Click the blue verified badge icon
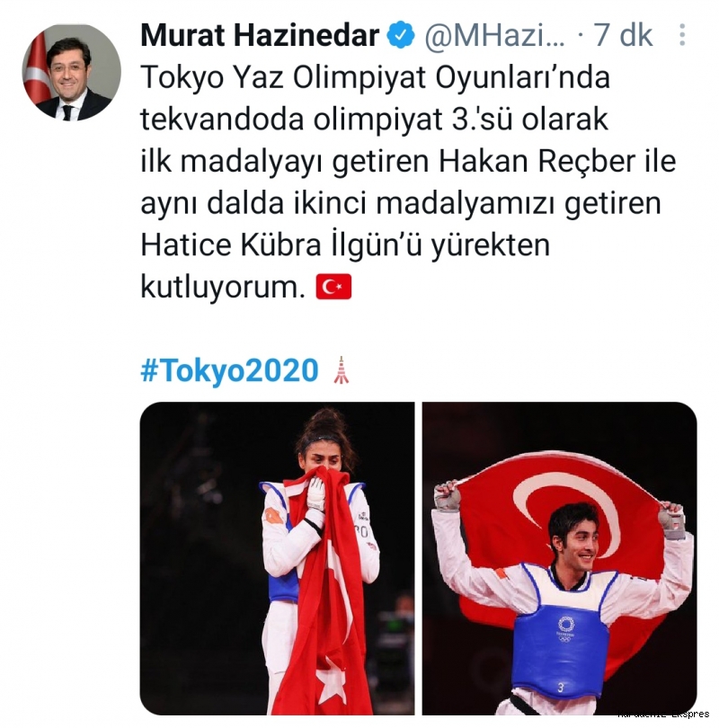Image resolution: width=719 pixels, height=728 pixels. [x=400, y=35]
